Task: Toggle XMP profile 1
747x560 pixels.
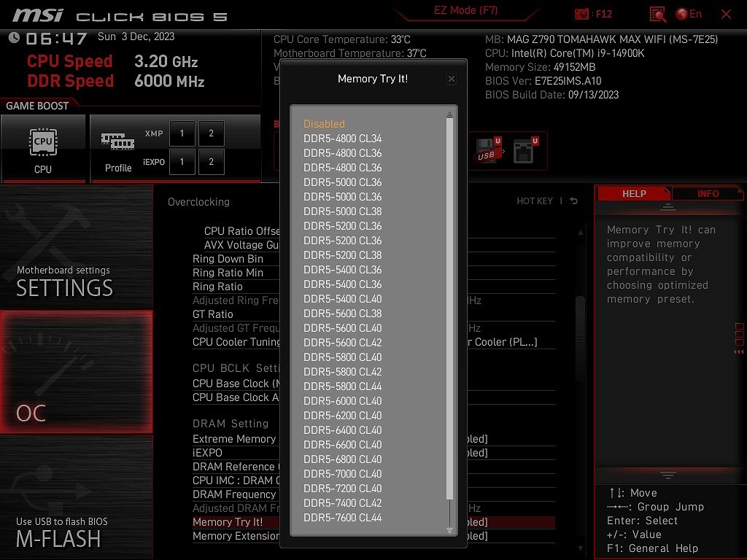Action: (182, 133)
